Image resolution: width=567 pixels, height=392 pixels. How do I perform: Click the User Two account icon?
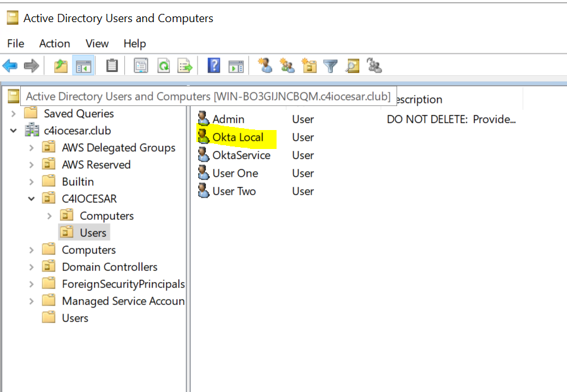point(203,191)
